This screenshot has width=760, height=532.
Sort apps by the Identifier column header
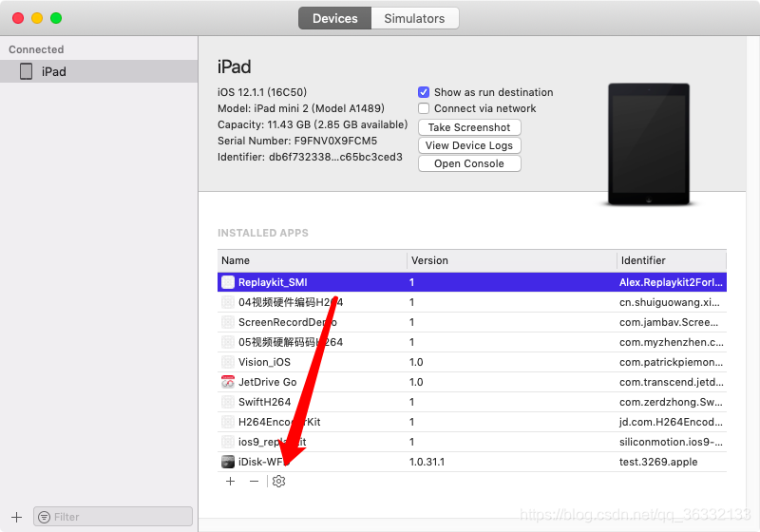(x=672, y=260)
